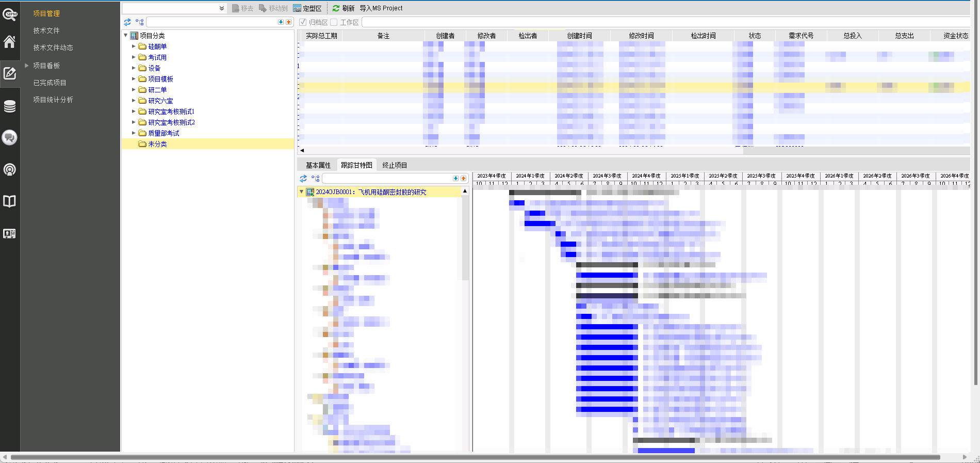Click the folder icon of 硅酮单
Screen dimensions: 980x463
point(142,46)
